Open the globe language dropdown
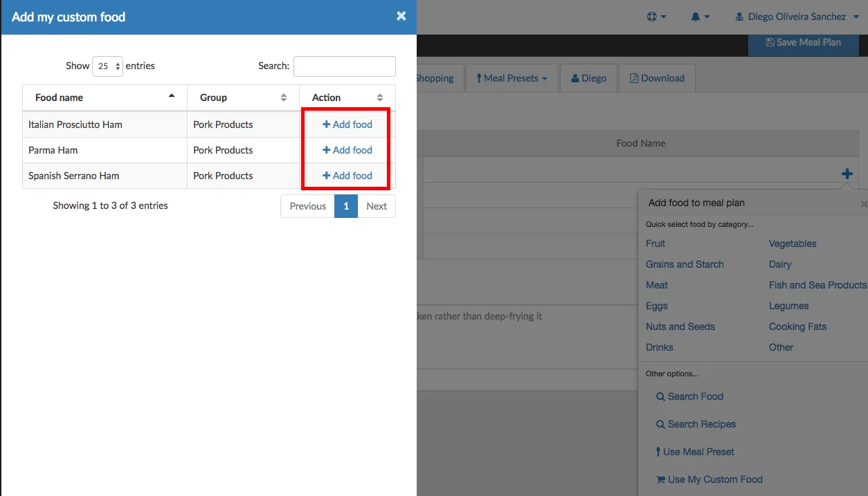This screenshot has height=496, width=868. click(x=656, y=17)
